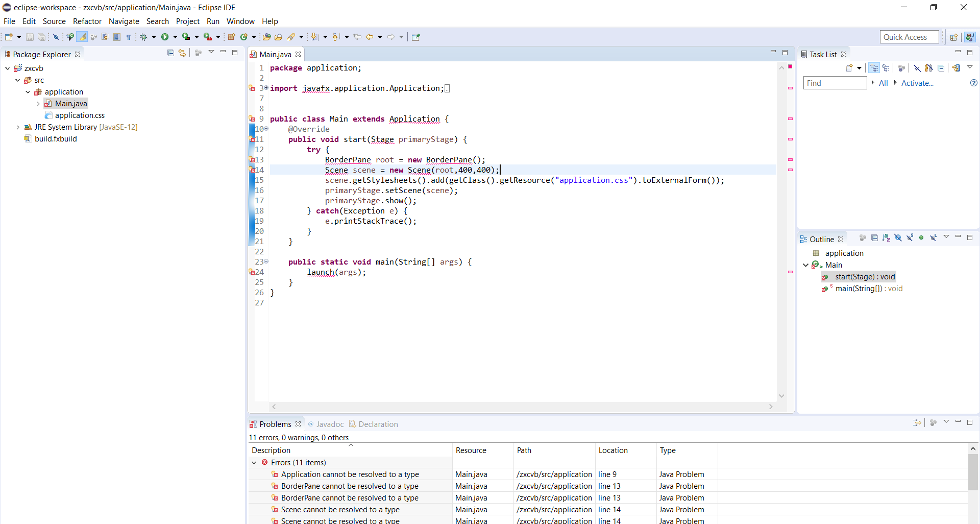Click the Debug bug icon in toolbar
This screenshot has height=524, width=980.
click(x=144, y=37)
